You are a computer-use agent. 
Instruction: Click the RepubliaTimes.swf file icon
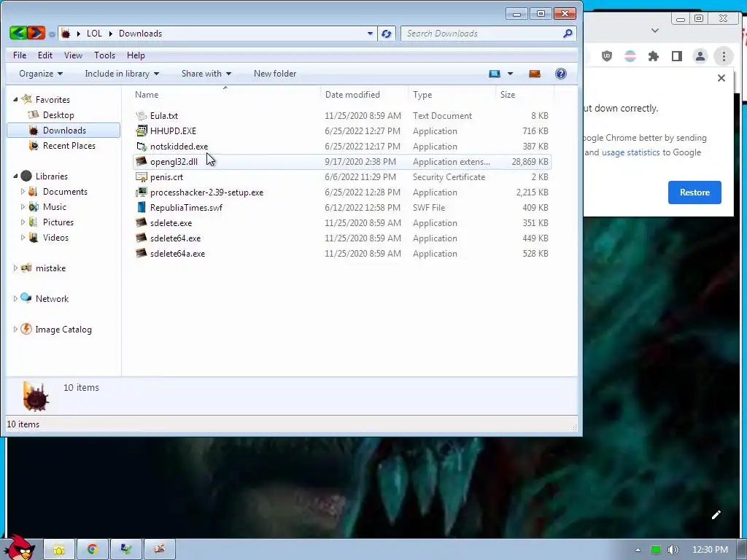pyautogui.click(x=141, y=208)
